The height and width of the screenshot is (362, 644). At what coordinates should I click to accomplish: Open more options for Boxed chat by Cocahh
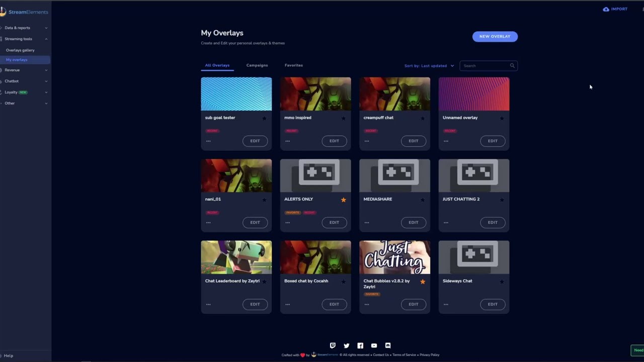pyautogui.click(x=287, y=304)
